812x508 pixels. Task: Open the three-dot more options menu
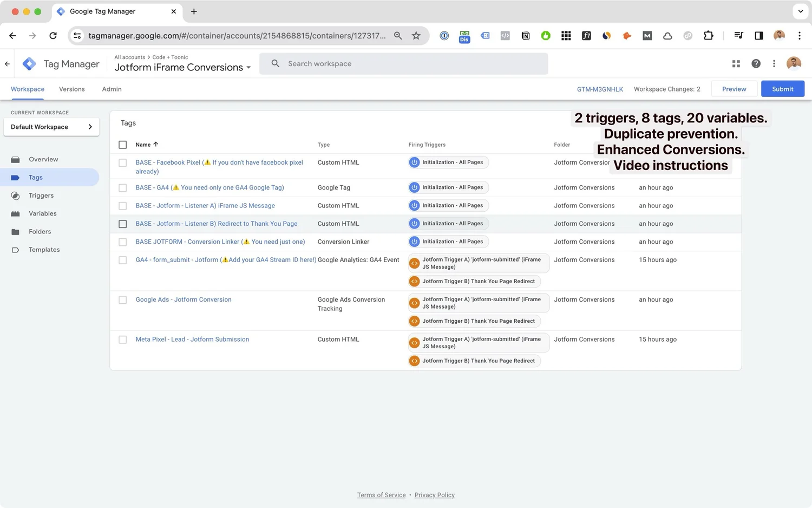point(774,64)
